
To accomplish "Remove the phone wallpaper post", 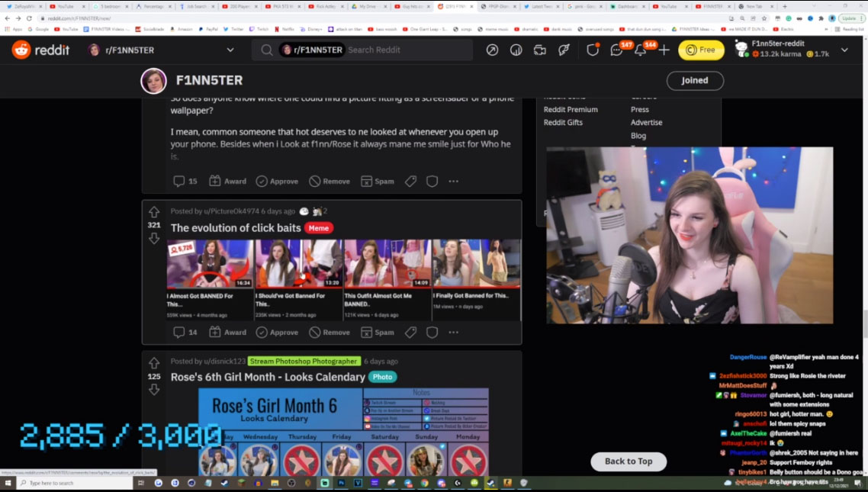I will pos(330,181).
